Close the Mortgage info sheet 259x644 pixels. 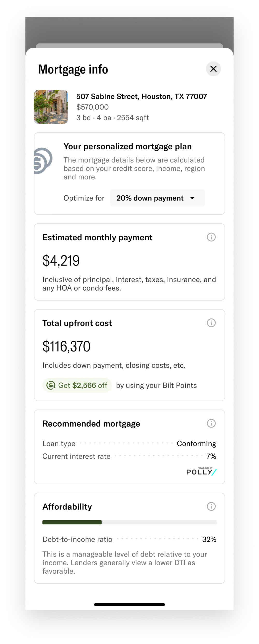(213, 69)
